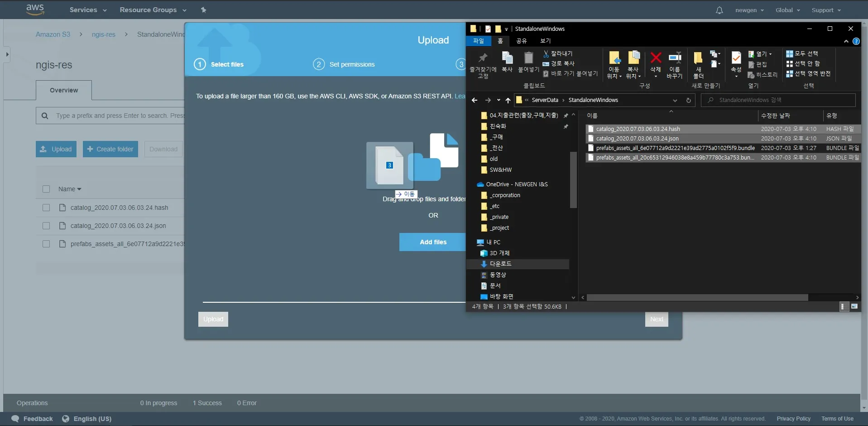This screenshot has width=868, height=426.
Task: Select the 다운로드 folder in navigation pane
Action: pyautogui.click(x=518, y=264)
